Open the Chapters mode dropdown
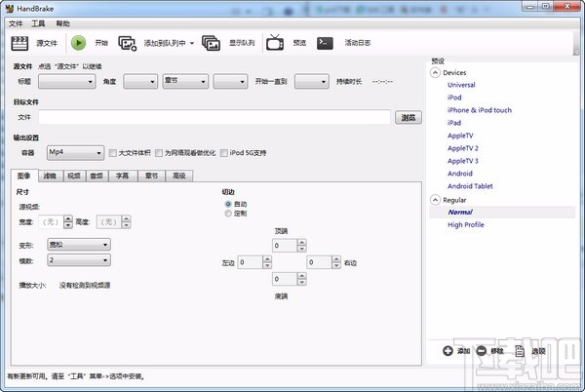 coord(185,81)
